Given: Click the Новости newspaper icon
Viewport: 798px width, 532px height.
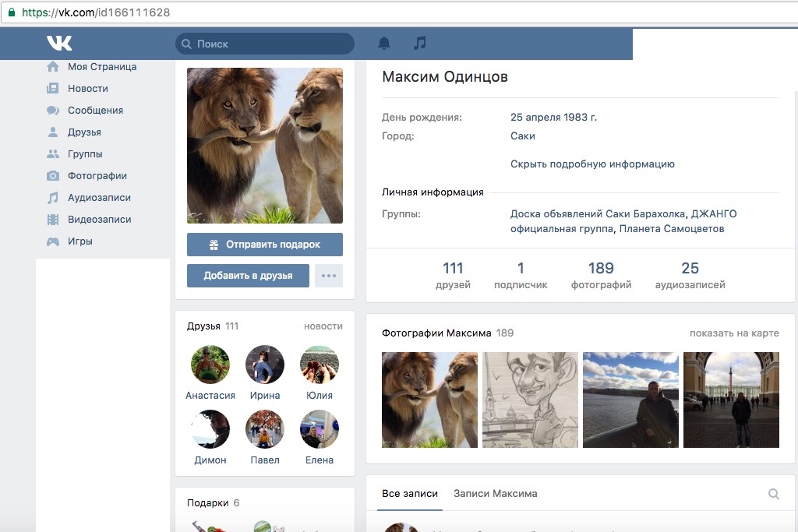Looking at the screenshot, I should coord(53,89).
